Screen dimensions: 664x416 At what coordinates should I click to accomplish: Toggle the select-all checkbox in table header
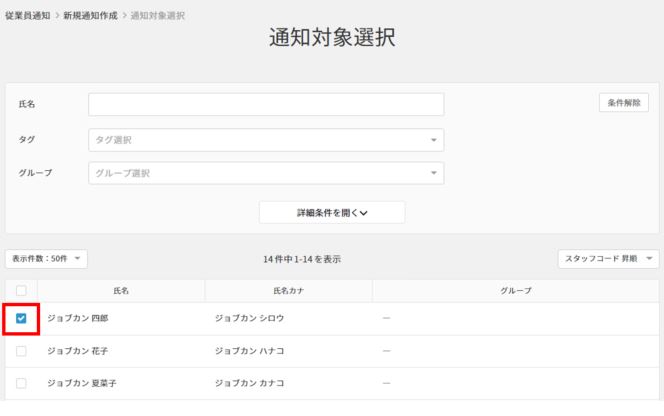[21, 290]
